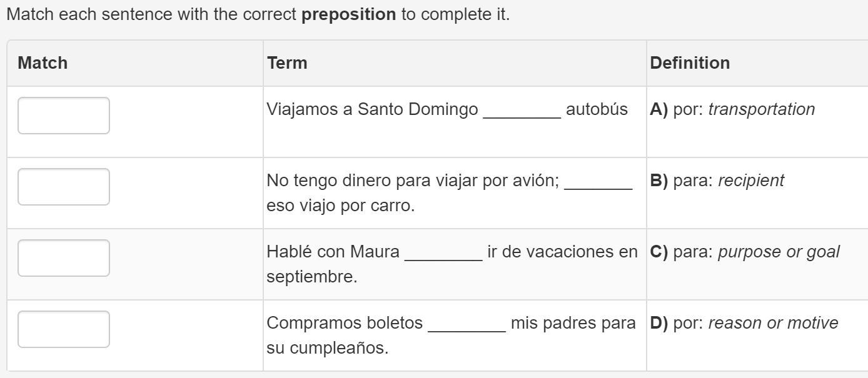Click the Definition column header
This screenshot has height=378, width=868.
[690, 63]
